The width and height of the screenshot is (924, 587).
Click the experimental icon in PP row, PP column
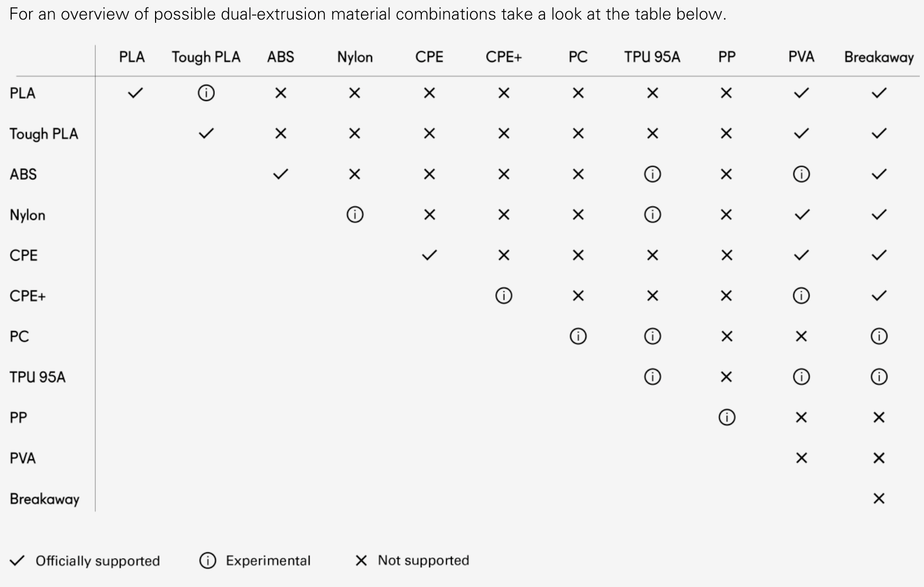(x=727, y=417)
